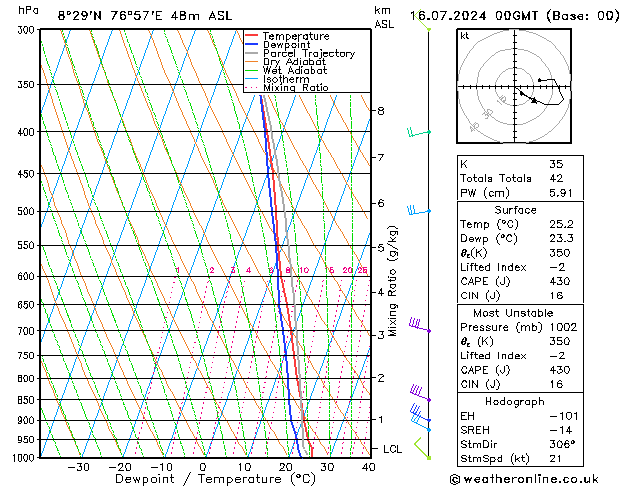Select the Dry Adiabat legend label
Screen dimensions: 629x486
click(294, 62)
